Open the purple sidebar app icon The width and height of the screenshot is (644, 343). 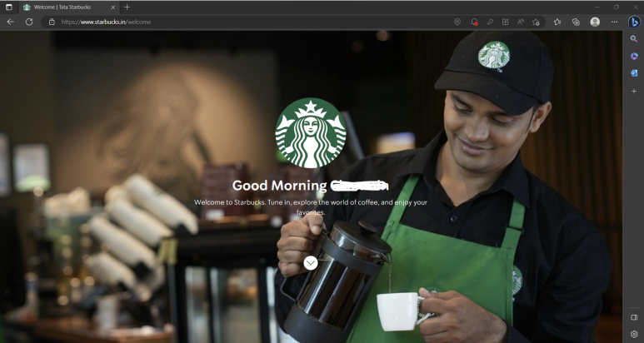coord(634,56)
